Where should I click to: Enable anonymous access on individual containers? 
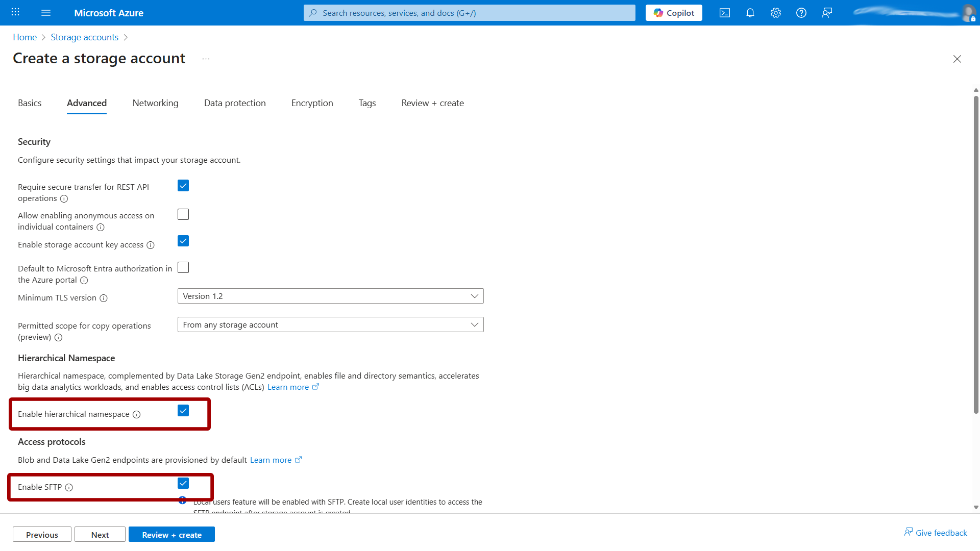[x=183, y=214]
